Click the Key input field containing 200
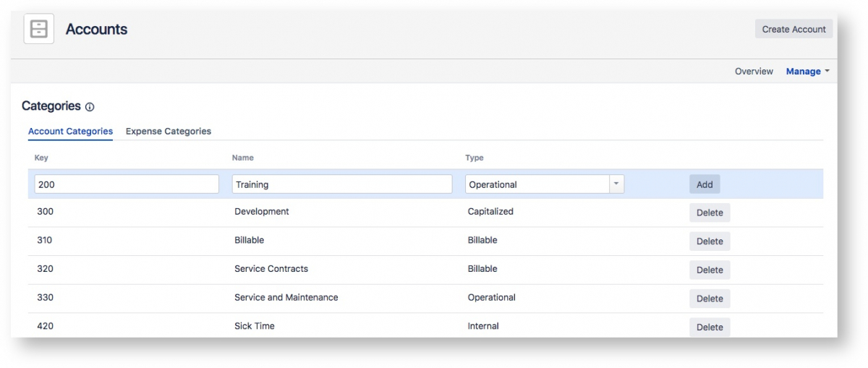Image resolution: width=868 pixels, height=368 pixels. 127,184
